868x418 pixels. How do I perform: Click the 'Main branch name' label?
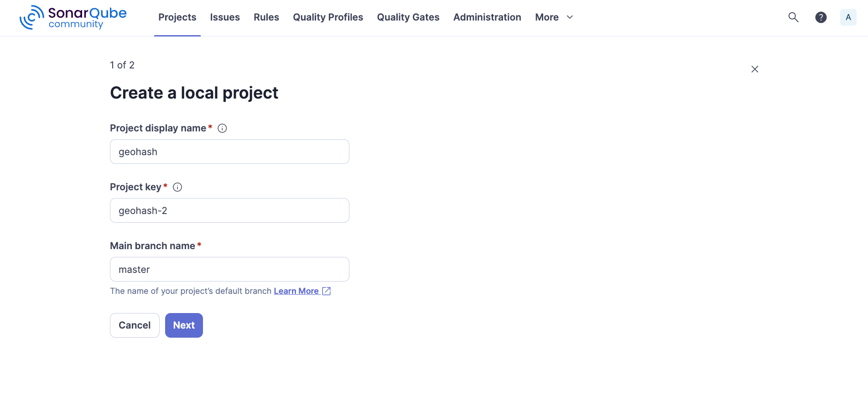pyautogui.click(x=152, y=246)
